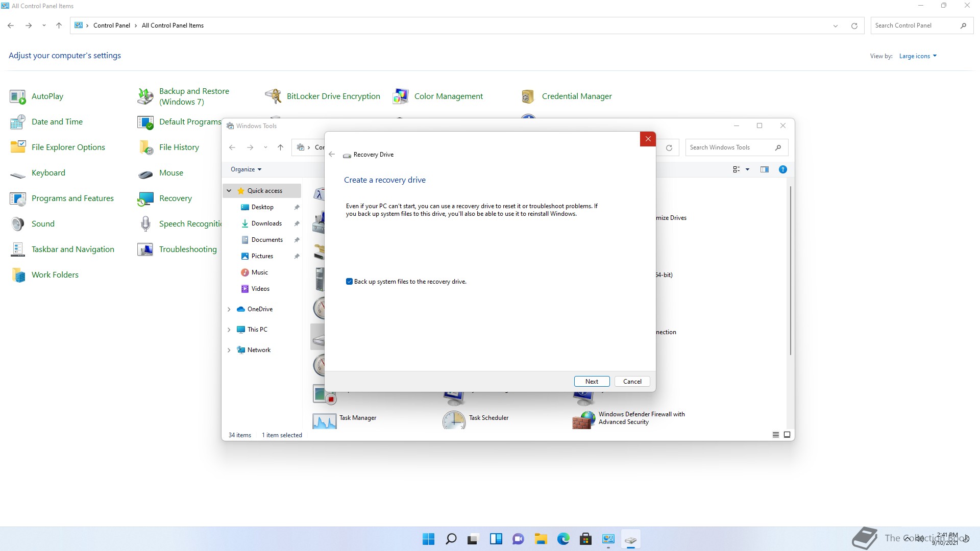Open Speech Recognition item
This screenshot has height=551, width=980.
click(179, 223)
